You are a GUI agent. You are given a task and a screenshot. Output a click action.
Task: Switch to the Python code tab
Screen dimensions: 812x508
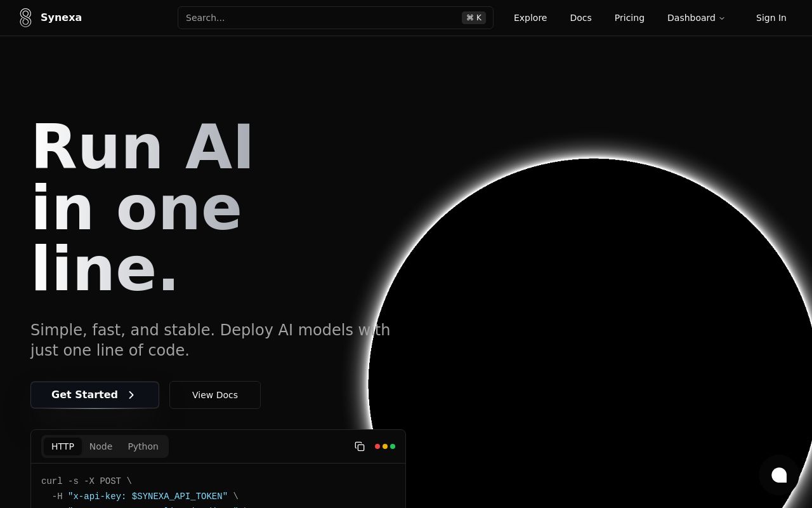point(143,446)
